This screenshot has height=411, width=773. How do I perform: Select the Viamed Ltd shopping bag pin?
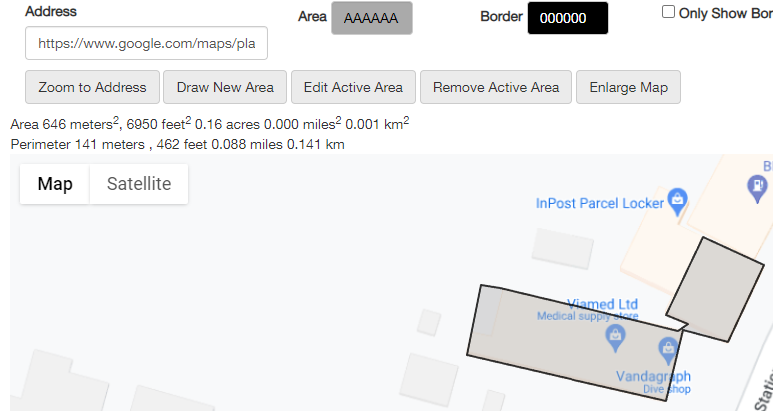pos(616,341)
